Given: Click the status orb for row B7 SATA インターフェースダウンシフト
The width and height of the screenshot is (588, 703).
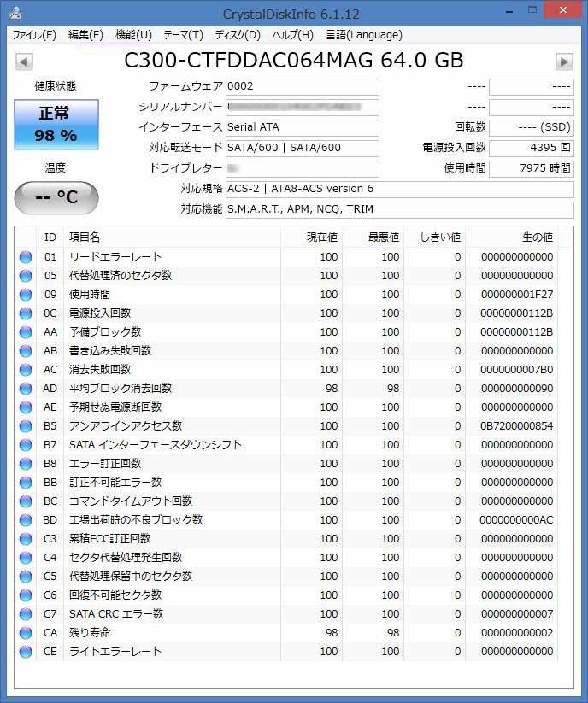Looking at the screenshot, I should click(x=26, y=445).
